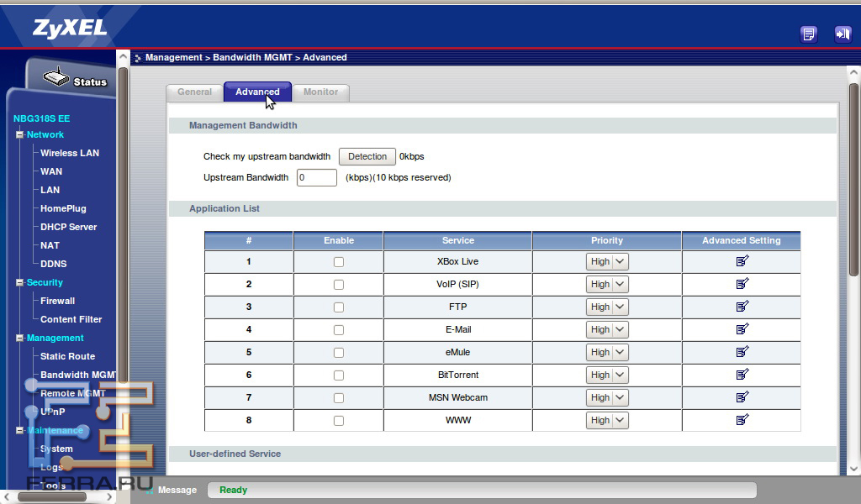861x504 pixels.
Task: Go to the LAN page
Action: point(50,191)
